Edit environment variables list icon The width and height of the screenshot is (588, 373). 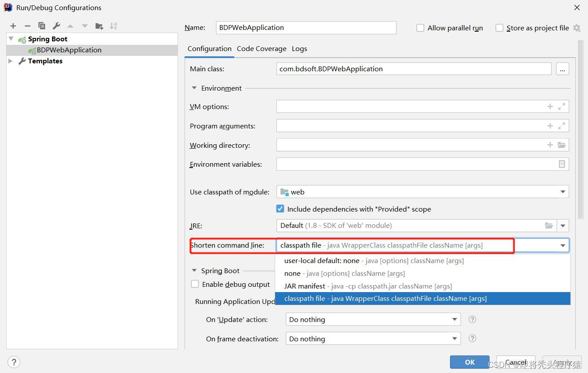pyautogui.click(x=562, y=164)
